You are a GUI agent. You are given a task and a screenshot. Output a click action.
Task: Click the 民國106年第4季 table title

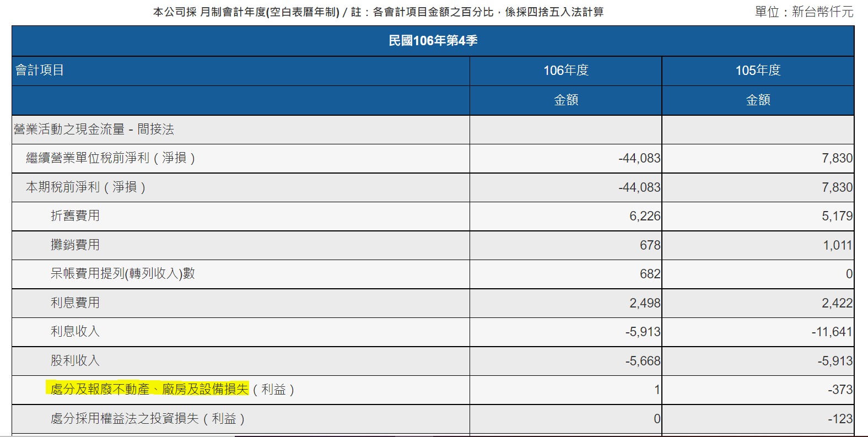pyautogui.click(x=433, y=41)
